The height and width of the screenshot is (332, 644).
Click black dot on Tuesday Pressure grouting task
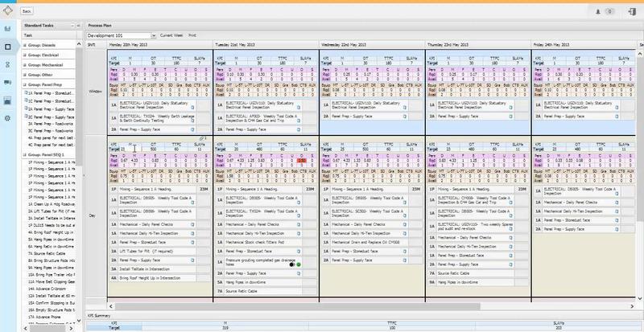tap(291, 264)
